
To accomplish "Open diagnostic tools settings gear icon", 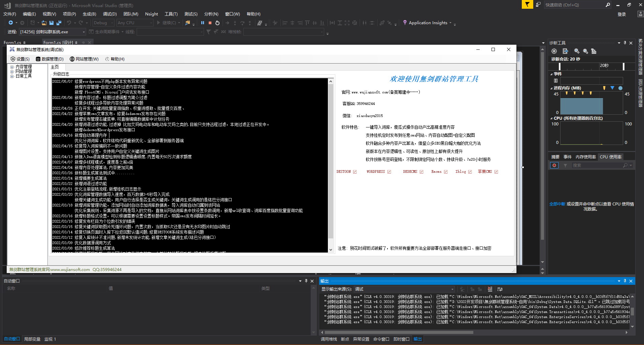I will click(554, 51).
